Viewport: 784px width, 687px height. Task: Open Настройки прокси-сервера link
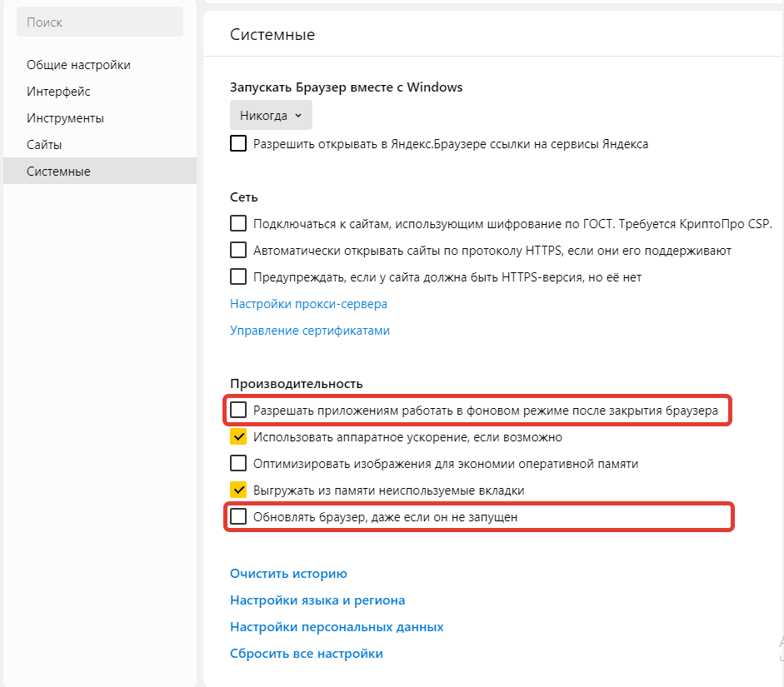[308, 304]
